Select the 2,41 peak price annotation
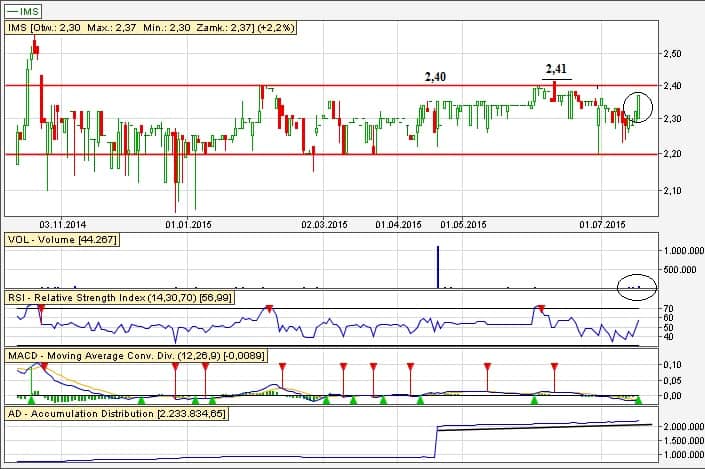705x471 pixels. click(555, 69)
